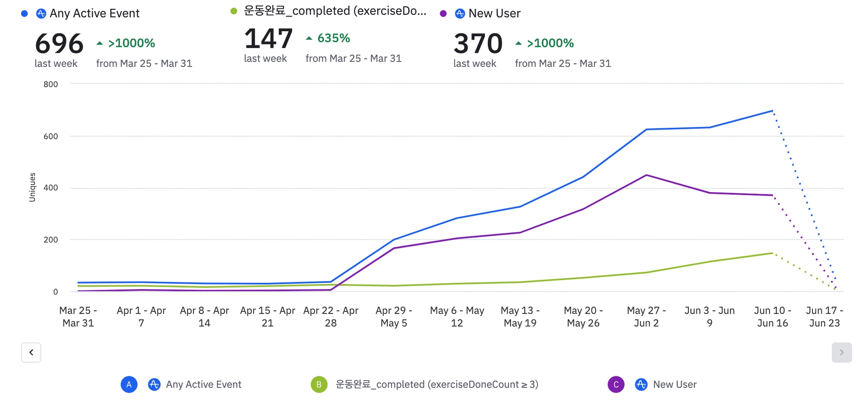Click the Amplitude icon beside top New User
This screenshot has width=868, height=406.
[460, 14]
